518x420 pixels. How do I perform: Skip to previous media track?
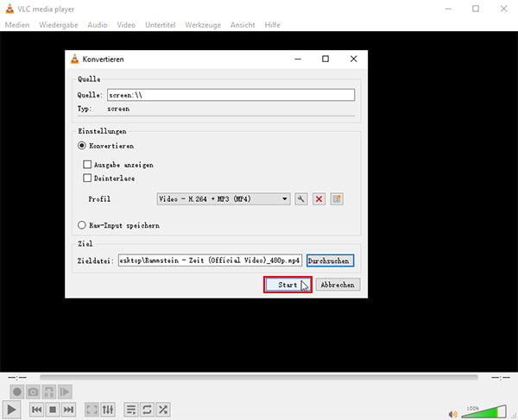click(x=36, y=410)
